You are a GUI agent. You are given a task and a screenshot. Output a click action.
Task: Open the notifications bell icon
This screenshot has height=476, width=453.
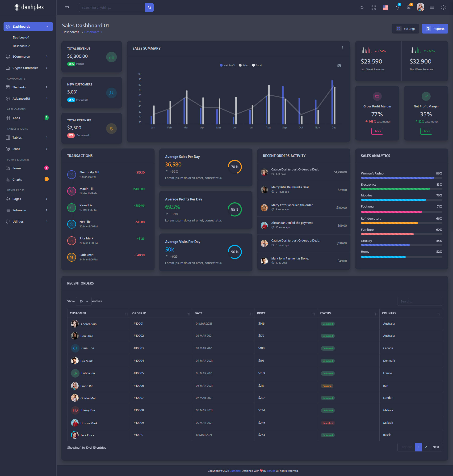click(x=397, y=8)
